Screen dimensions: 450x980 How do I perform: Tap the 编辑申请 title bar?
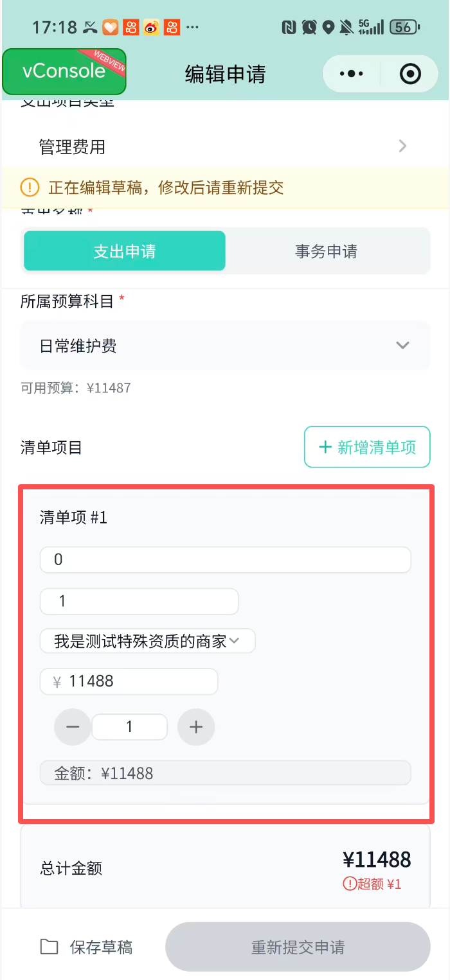tap(224, 73)
